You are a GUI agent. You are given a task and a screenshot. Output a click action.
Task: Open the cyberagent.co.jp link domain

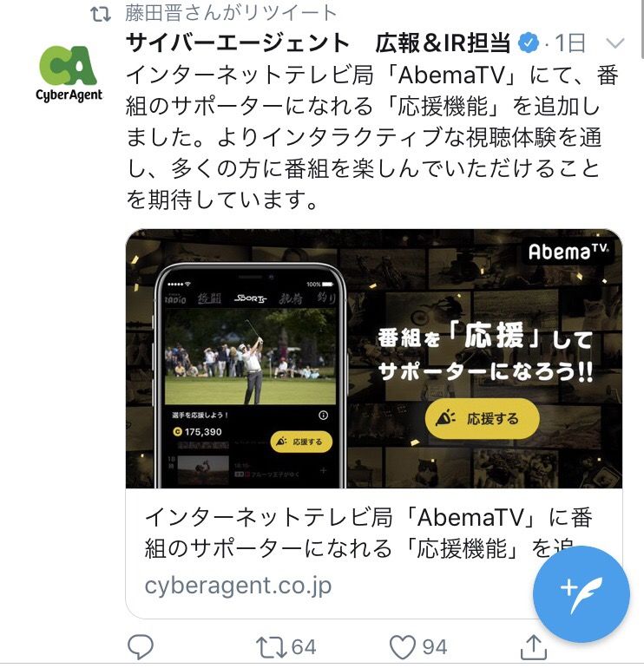point(239,586)
